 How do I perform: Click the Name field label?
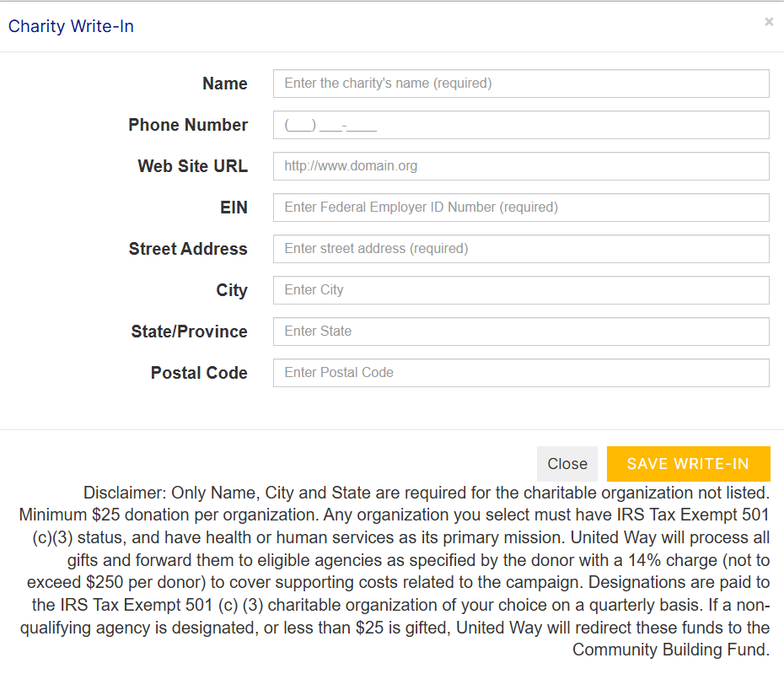pyautogui.click(x=224, y=84)
